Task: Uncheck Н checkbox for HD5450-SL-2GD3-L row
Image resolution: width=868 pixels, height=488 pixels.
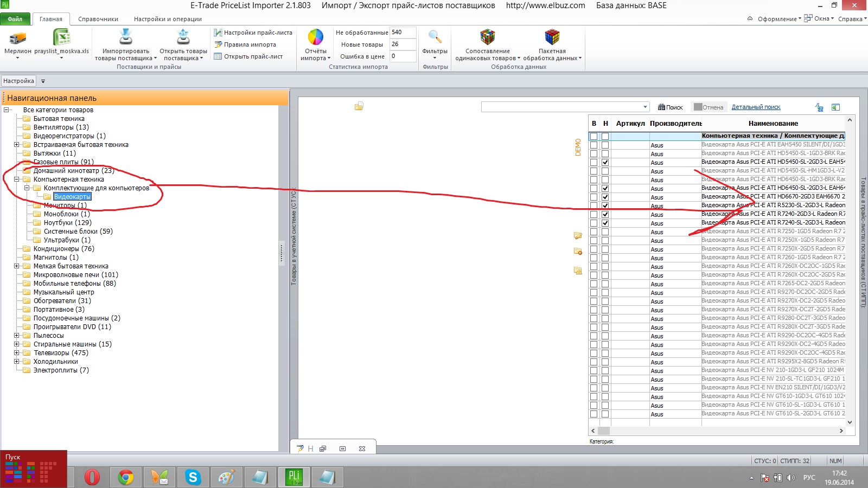Action: [x=605, y=162]
